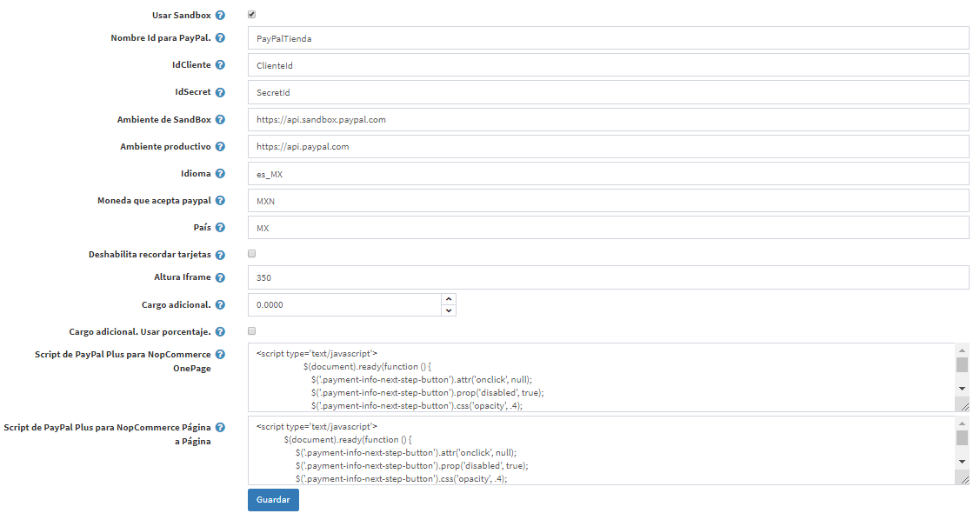Open help for Script OnePage field
The width and height of the screenshot is (980, 520).
tap(220, 355)
